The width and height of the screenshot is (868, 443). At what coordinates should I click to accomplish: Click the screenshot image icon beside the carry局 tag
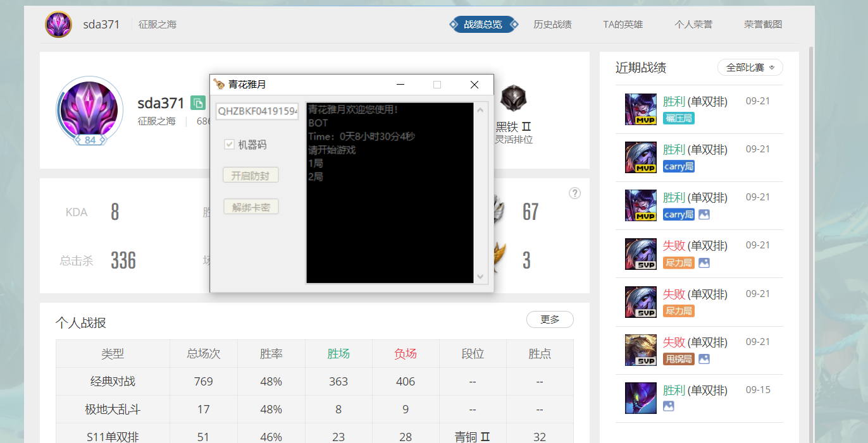pos(704,215)
